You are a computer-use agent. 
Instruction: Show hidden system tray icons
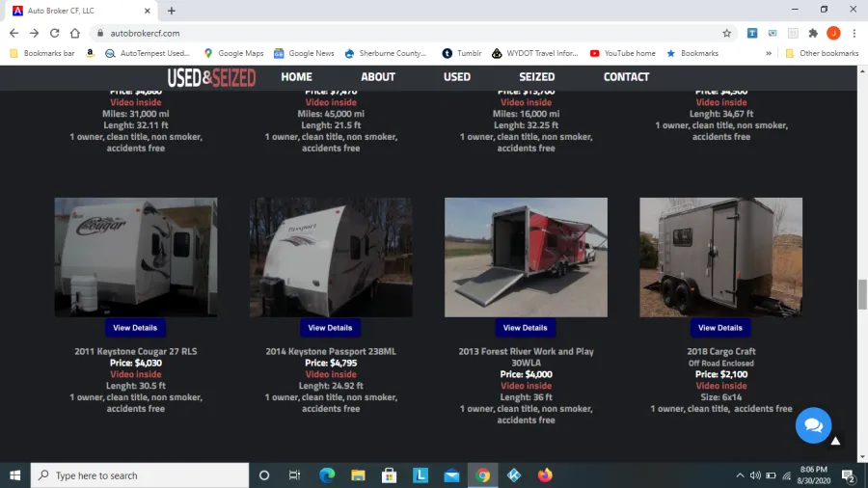tap(740, 475)
